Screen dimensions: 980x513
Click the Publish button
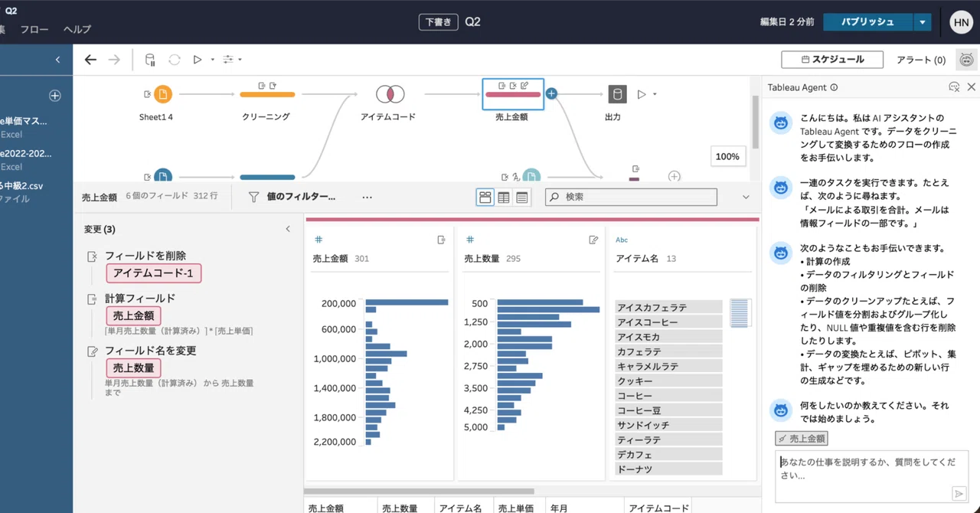click(867, 22)
